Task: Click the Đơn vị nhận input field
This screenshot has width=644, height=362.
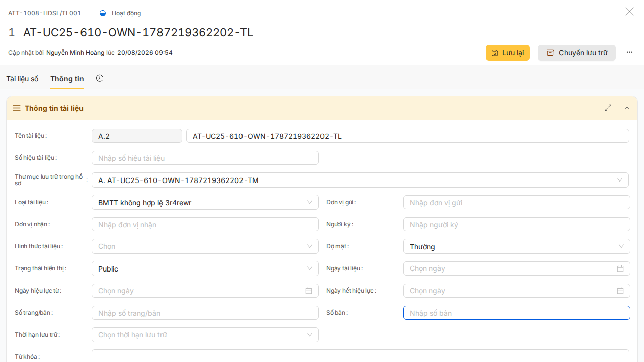Action: click(205, 224)
